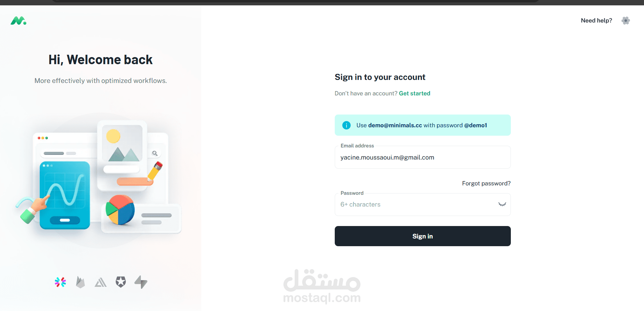Viewport: 644px width, 311px height.
Task: Select the Supabase lightning bolt icon
Action: [x=141, y=282]
